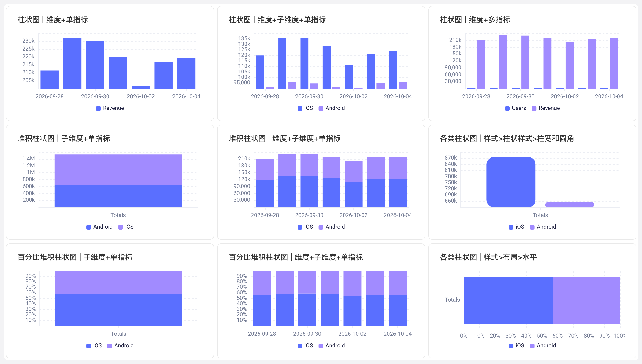642x364 pixels.
Task: Click the 50% label on the horizontal chart axis
Action: click(542, 336)
